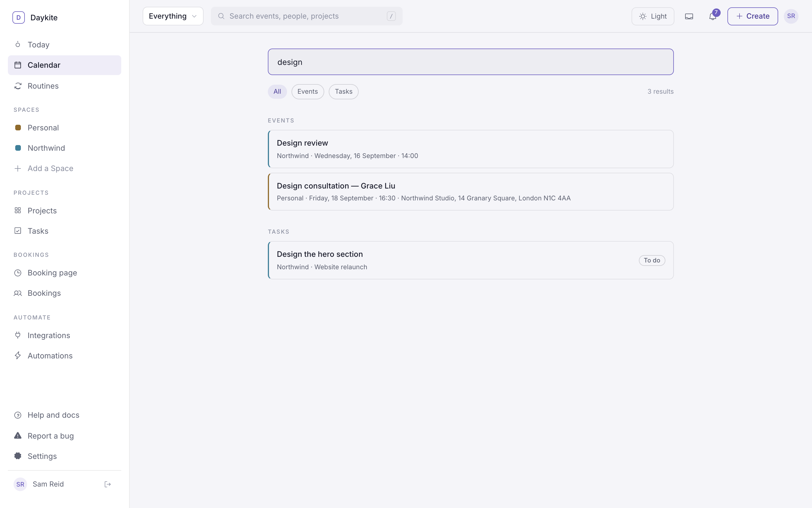Open Today via its sidebar icon

(x=18, y=45)
